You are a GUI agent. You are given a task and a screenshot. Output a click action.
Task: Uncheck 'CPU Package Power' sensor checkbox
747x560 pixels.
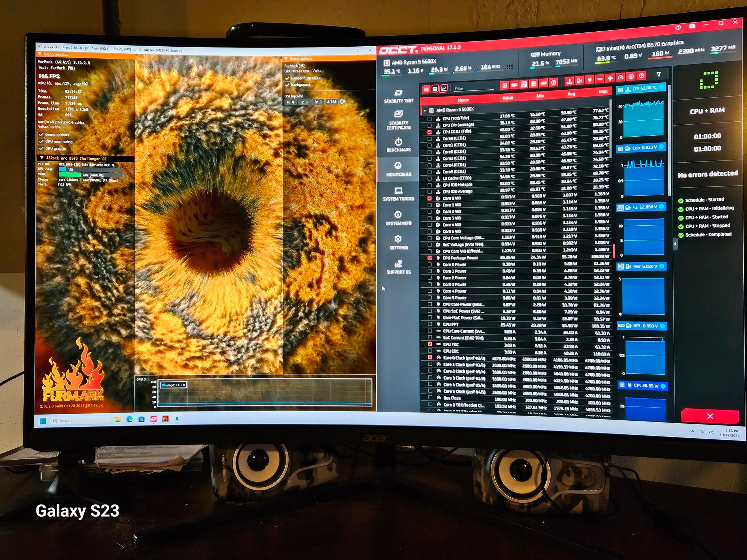point(429,258)
